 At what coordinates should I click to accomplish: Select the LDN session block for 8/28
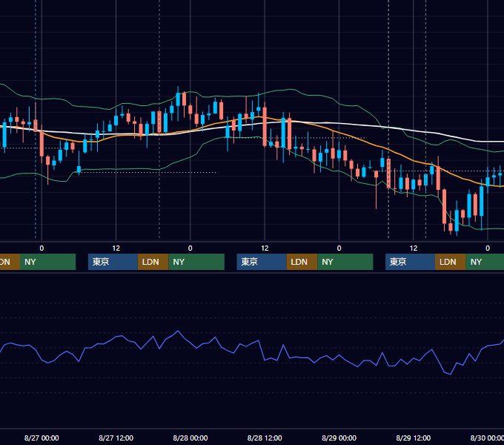pos(302,262)
